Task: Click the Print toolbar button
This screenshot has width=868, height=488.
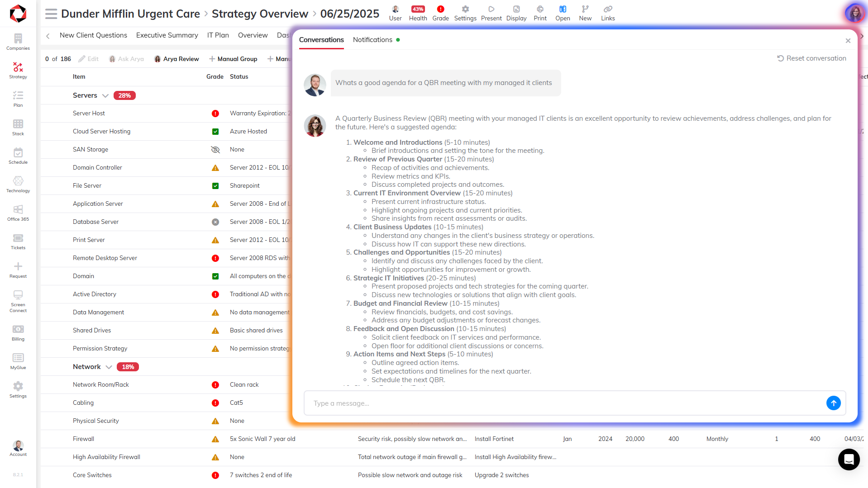Action: point(540,13)
